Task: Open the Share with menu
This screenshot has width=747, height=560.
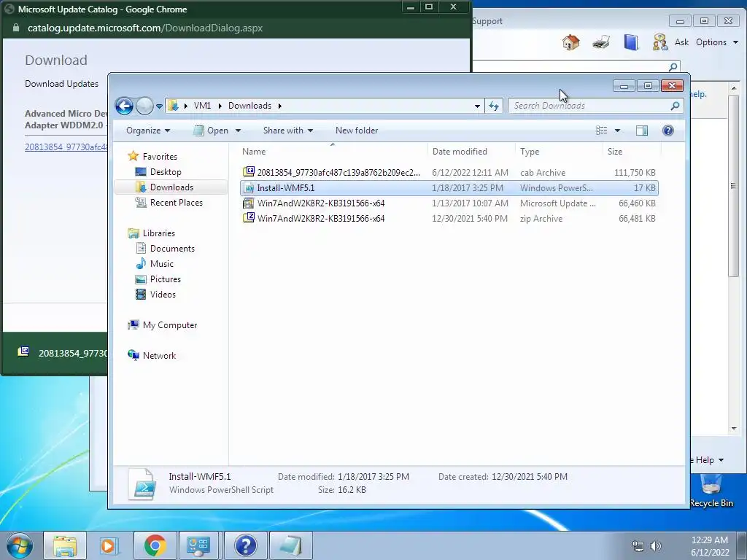Action: click(x=287, y=131)
